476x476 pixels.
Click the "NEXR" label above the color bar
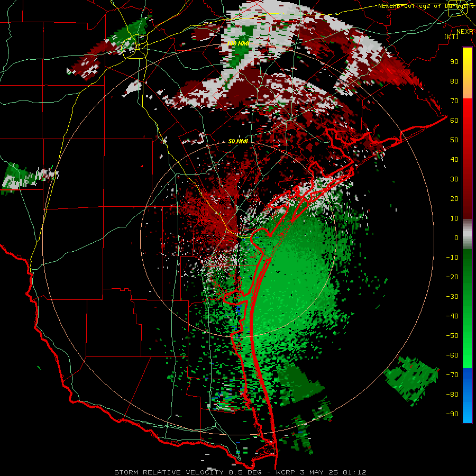(x=465, y=31)
